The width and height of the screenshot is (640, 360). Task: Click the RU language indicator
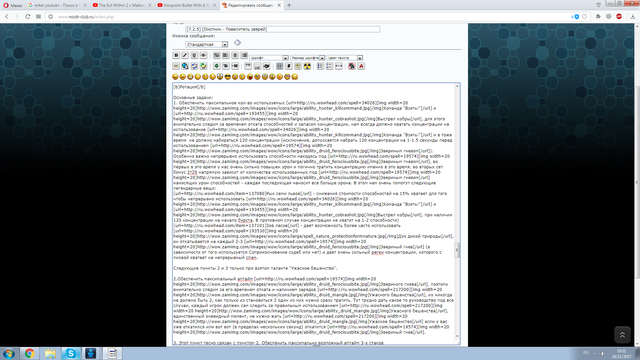pyautogui.click(x=586, y=353)
